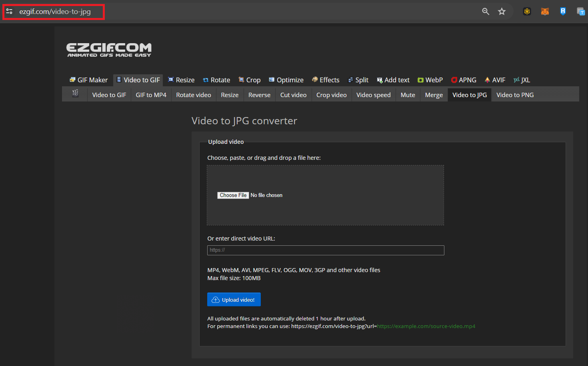Click the AVIF format icon
The width and height of the screenshot is (588, 366).
(x=488, y=80)
